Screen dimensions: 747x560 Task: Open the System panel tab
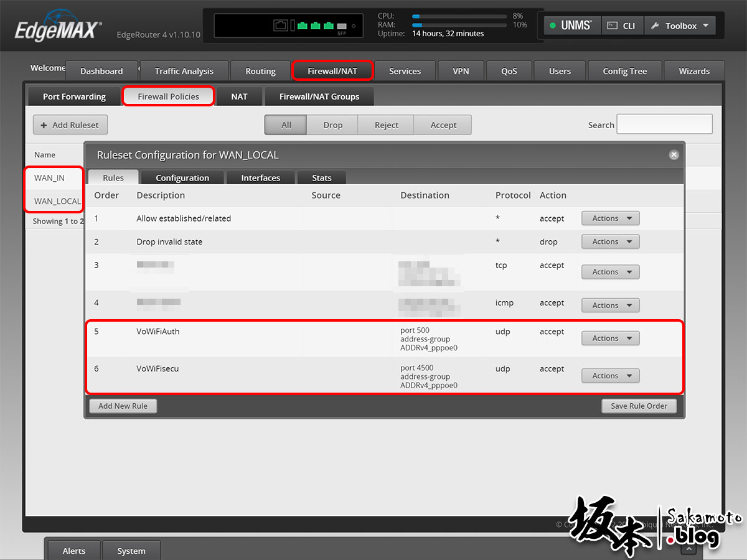click(x=131, y=551)
